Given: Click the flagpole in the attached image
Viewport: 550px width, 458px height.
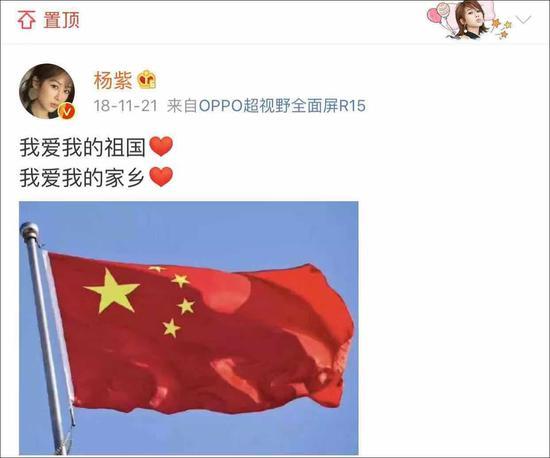Looking at the screenshot, I should pos(47,338).
